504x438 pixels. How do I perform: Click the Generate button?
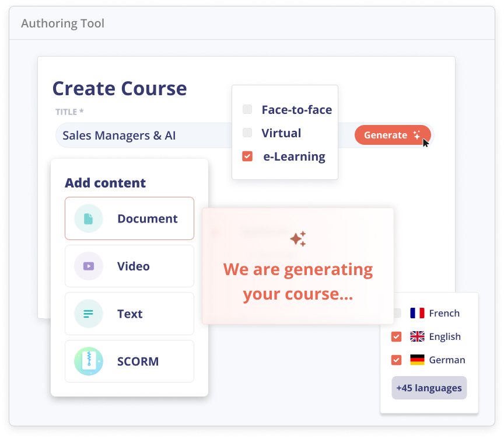(x=393, y=135)
